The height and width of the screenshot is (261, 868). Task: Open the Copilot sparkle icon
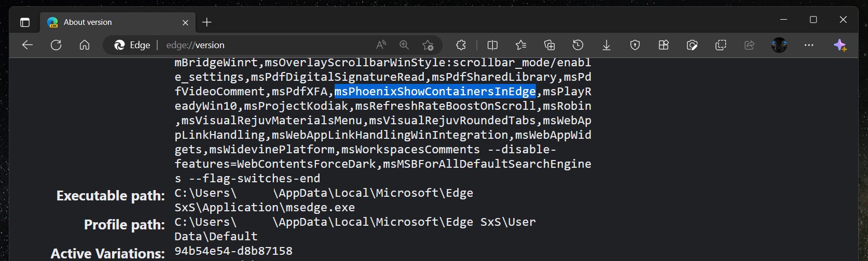(840, 45)
